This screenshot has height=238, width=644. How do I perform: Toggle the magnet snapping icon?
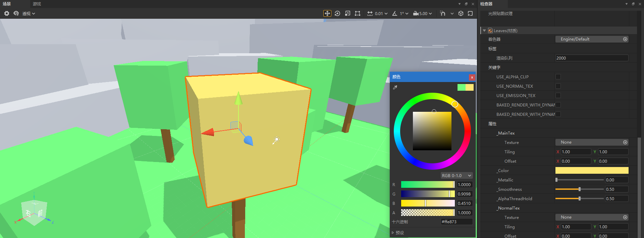click(443, 13)
